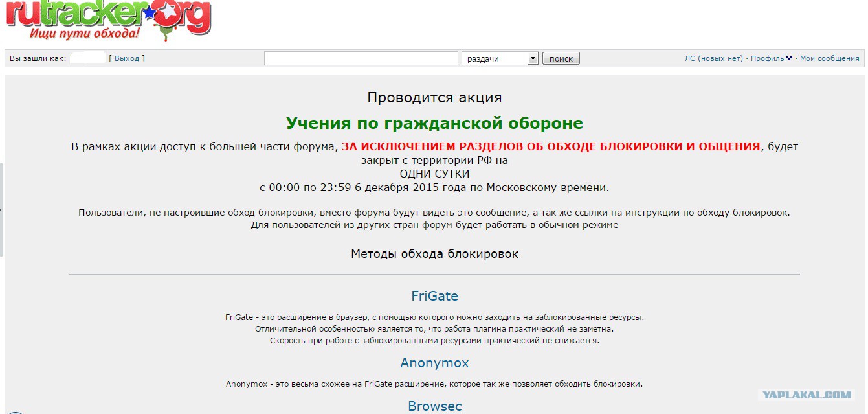This screenshot has width=868, height=414.
Task: Click the Учения по гражданской обороне heading
Action: pyautogui.click(x=435, y=123)
